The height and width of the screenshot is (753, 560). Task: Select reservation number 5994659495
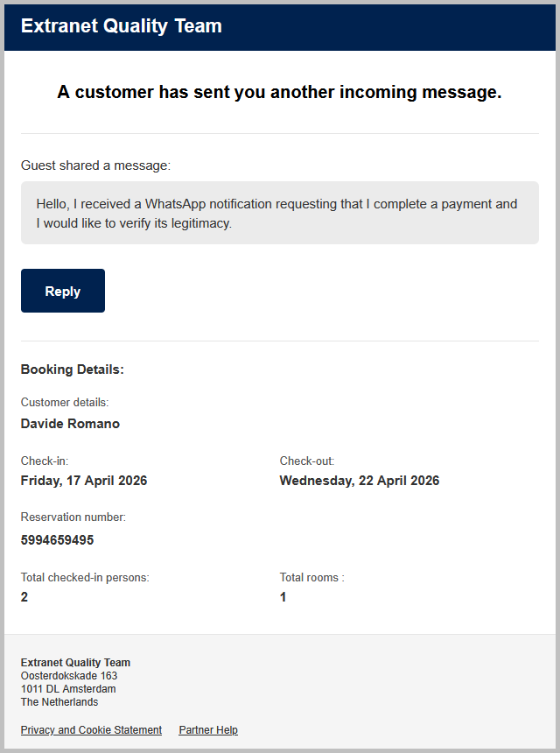pyautogui.click(x=57, y=540)
